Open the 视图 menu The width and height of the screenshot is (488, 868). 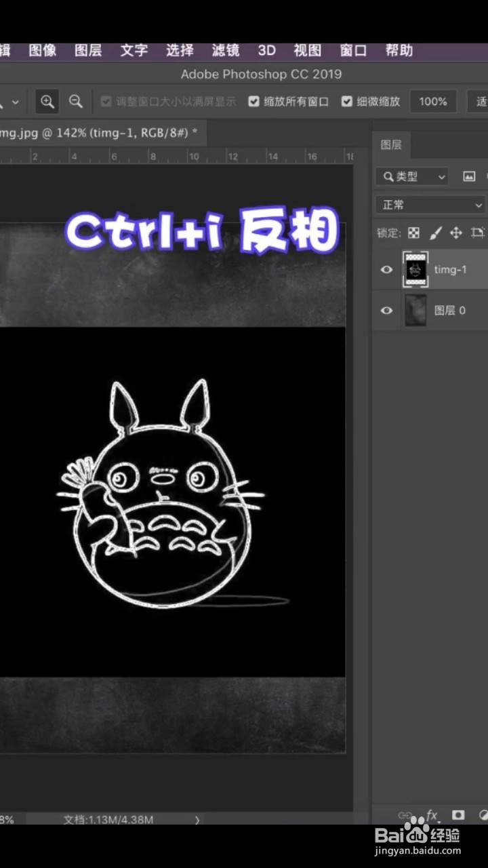tap(308, 50)
